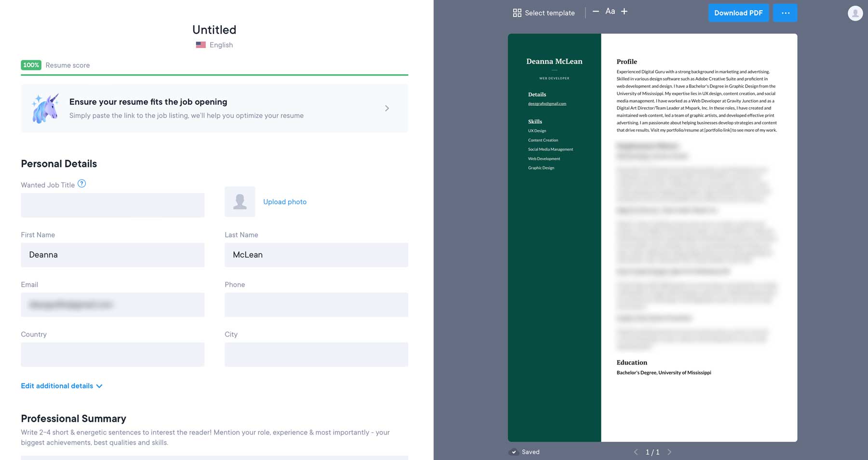Open the template gallery via the grid icon
The height and width of the screenshot is (460, 868).
point(516,12)
